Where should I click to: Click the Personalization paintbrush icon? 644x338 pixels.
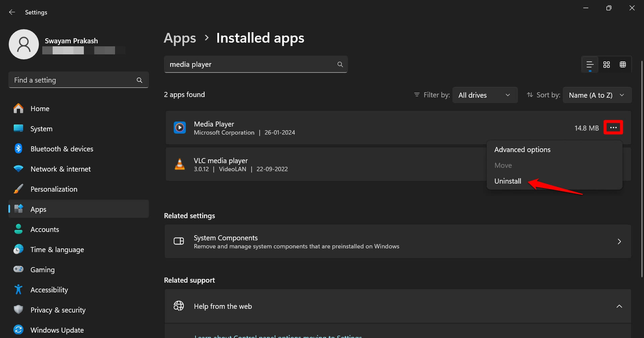tap(18, 189)
